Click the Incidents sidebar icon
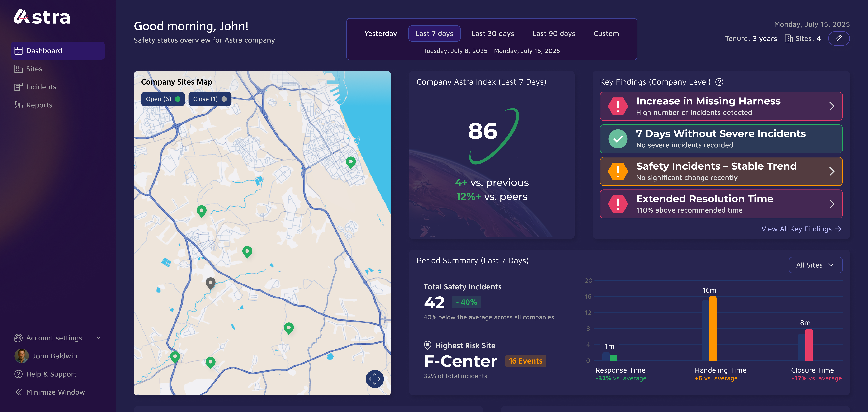This screenshot has width=868, height=412. (19, 87)
